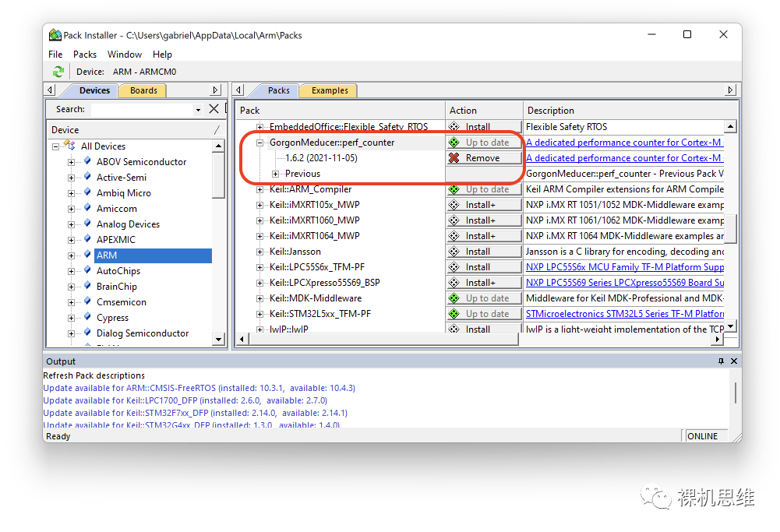This screenshot has height=532, width=780.
Task: Click Install for Keil::Jansson pack
Action: (483, 252)
